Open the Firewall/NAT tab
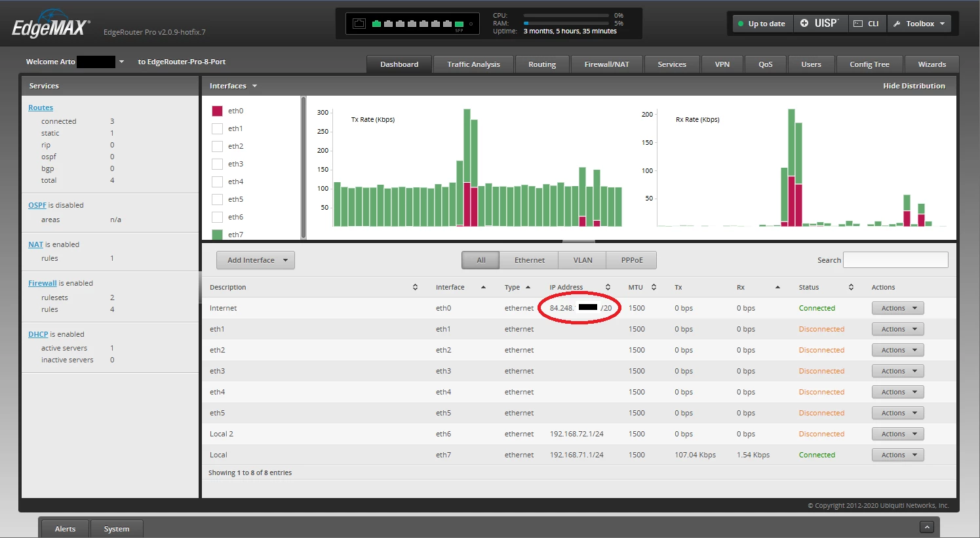Screen dimensions: 980x538 [x=606, y=64]
